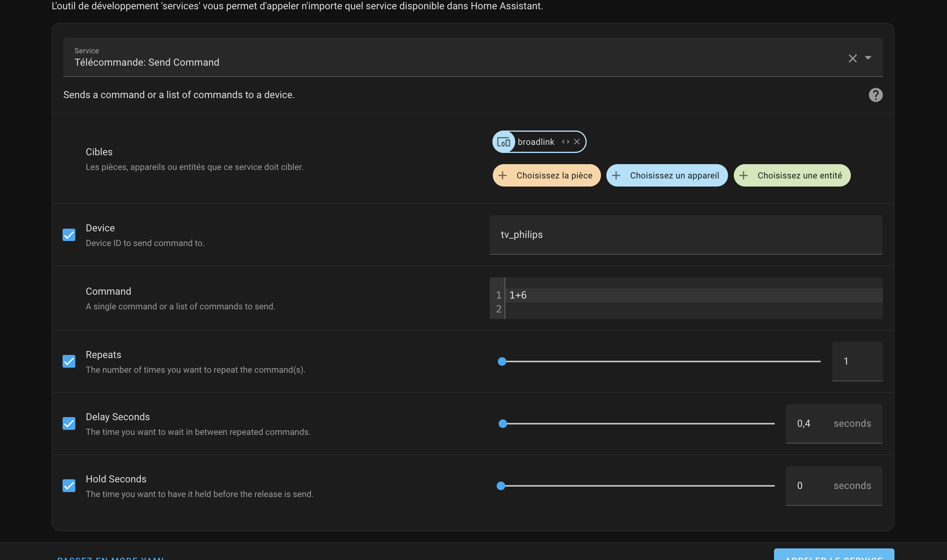Click the Appeler le service button

pyautogui.click(x=834, y=556)
